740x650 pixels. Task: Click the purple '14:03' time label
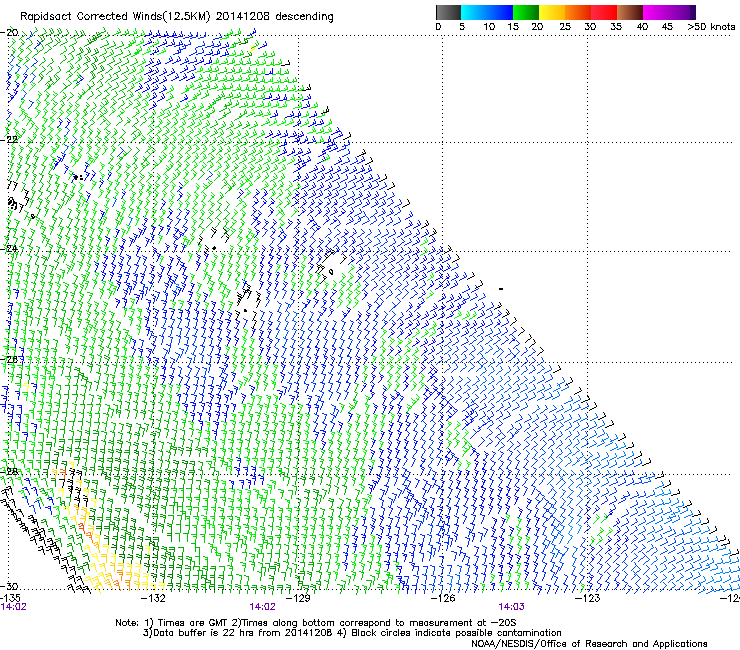512,607
